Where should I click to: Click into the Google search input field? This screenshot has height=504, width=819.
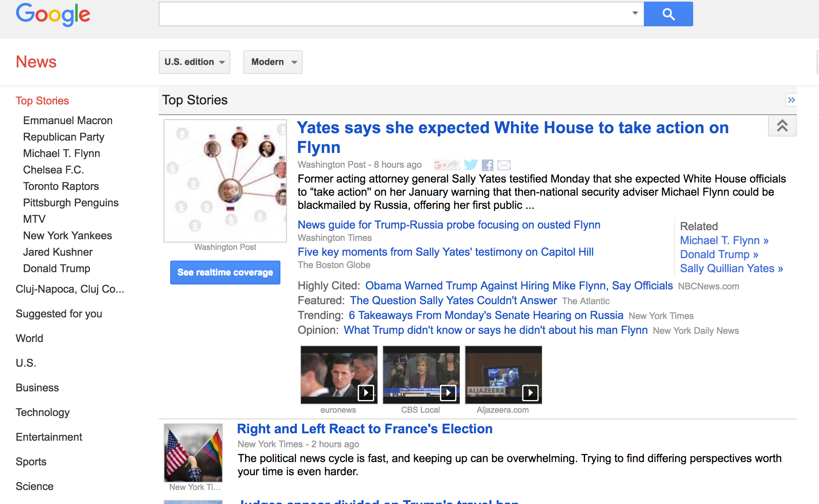pyautogui.click(x=395, y=14)
